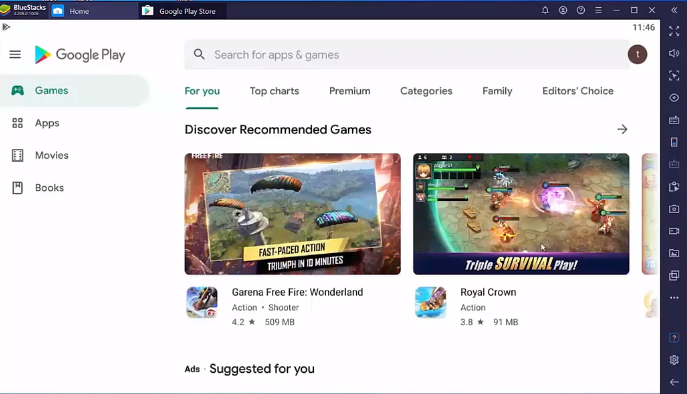Open the Google Play hamburger menu

(15, 54)
